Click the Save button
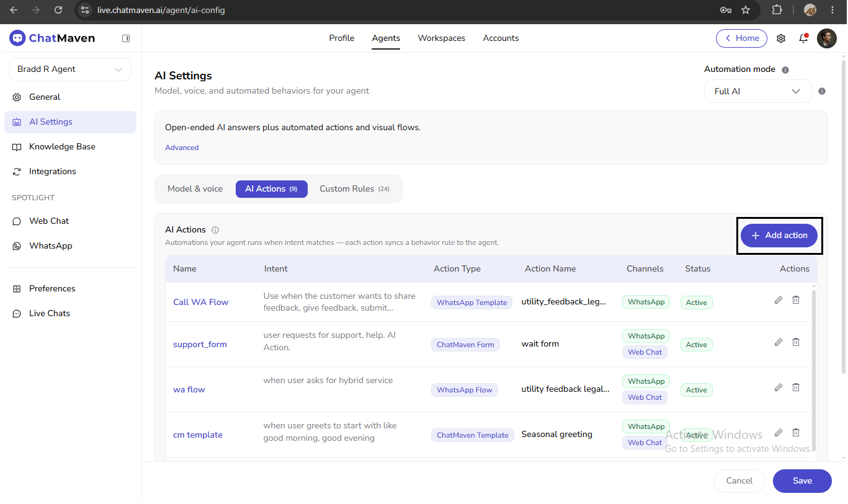This screenshot has height=504, width=848. click(x=802, y=481)
